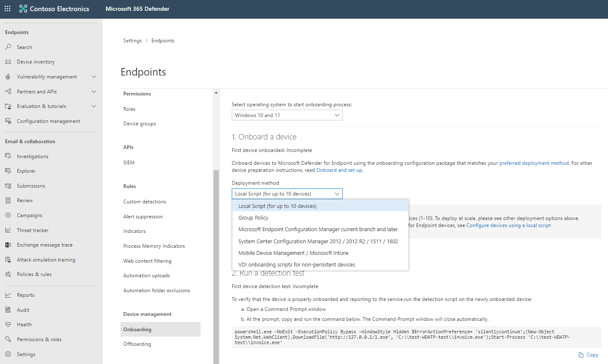The height and width of the screenshot is (364, 608).
Task: Open Custom detections rules
Action: [x=145, y=202]
